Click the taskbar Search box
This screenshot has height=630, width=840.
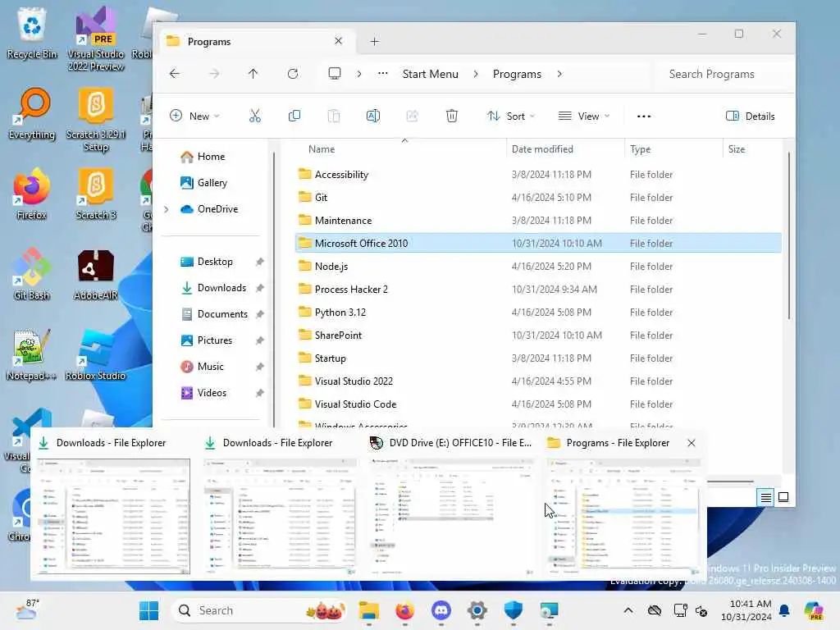(260, 610)
